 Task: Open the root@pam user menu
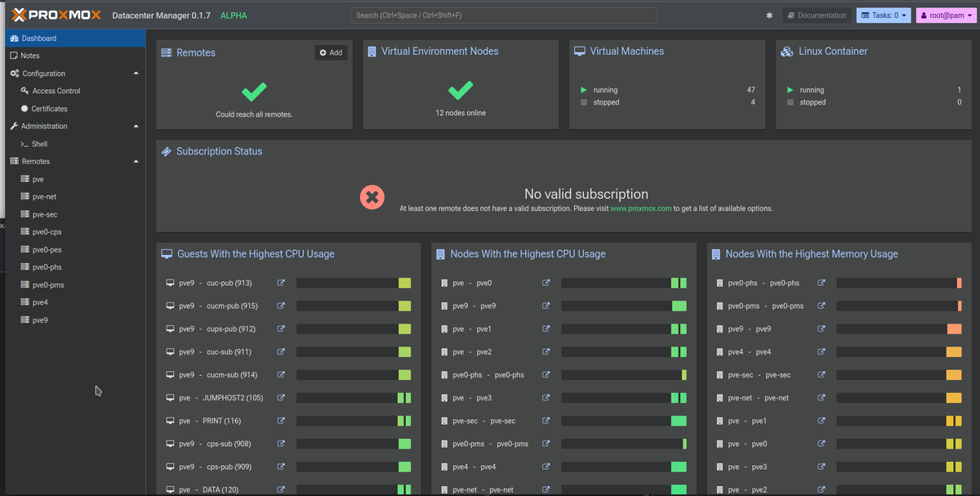945,14
